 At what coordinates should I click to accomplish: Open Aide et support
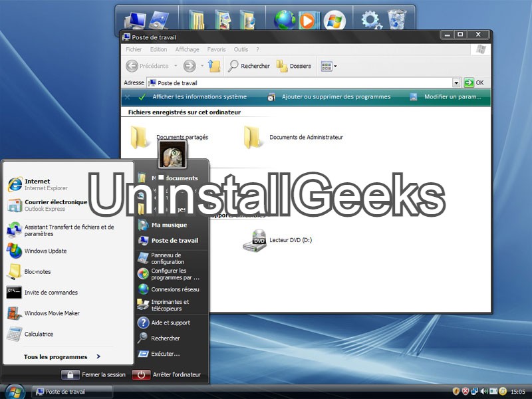coord(164,323)
